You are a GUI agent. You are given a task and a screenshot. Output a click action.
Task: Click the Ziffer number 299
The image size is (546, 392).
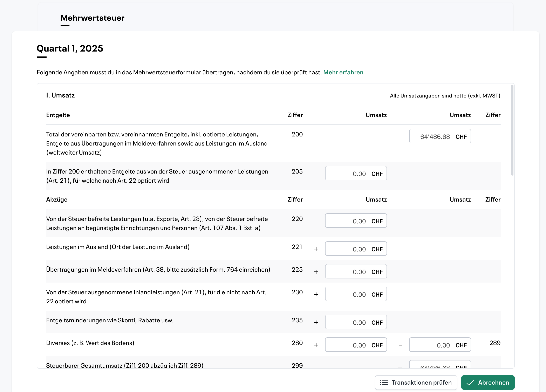pos(297,365)
